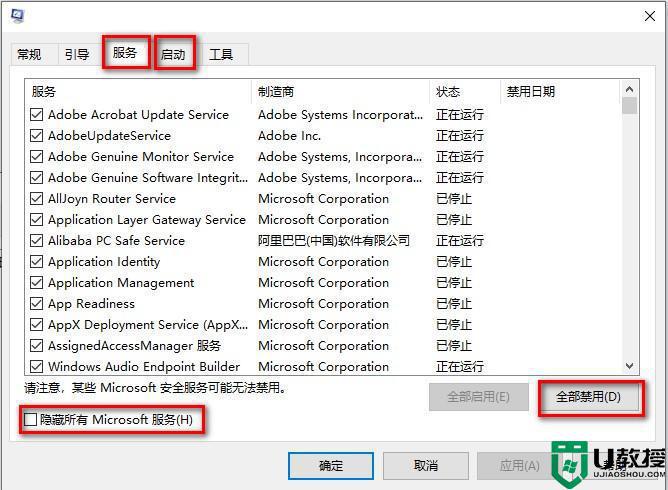Toggle Adobe Genuine Software Integrity checkbox
This screenshot has width=668, height=490.
[x=37, y=177]
